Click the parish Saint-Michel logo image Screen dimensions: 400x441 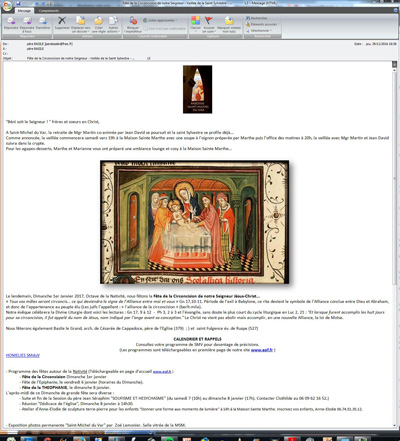[x=197, y=89]
